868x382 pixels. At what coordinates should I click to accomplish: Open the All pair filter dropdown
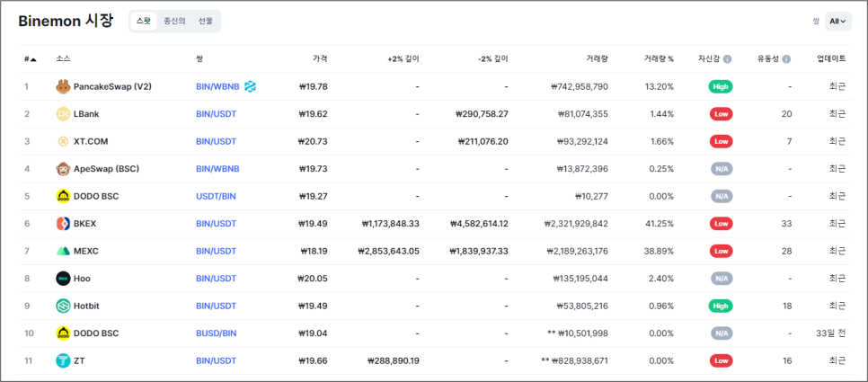[x=837, y=22]
